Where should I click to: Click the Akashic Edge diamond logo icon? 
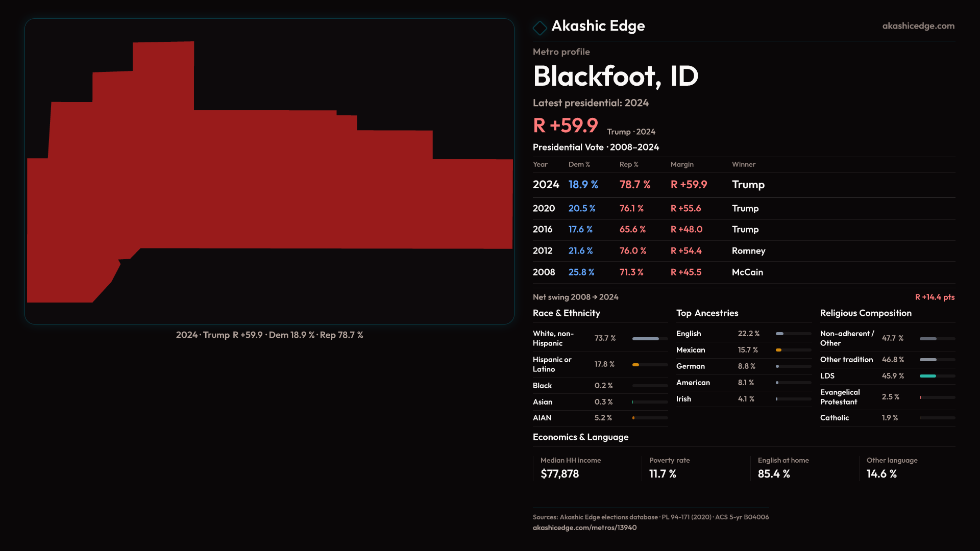point(540,27)
